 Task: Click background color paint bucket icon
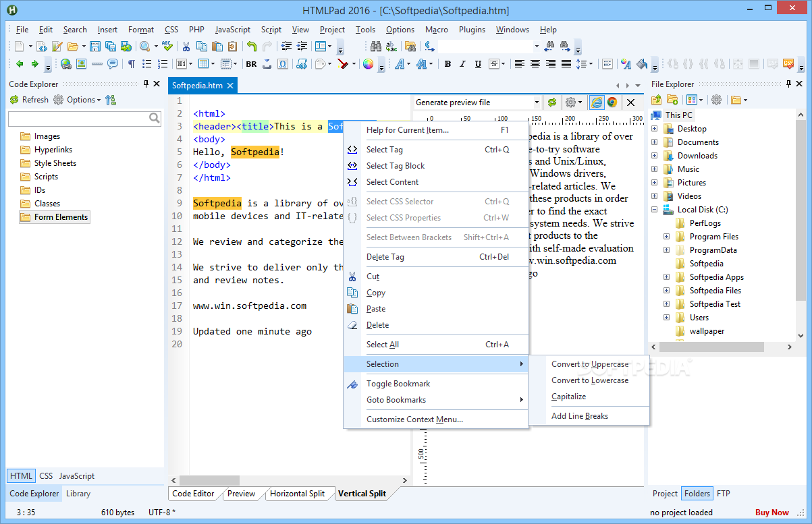642,64
